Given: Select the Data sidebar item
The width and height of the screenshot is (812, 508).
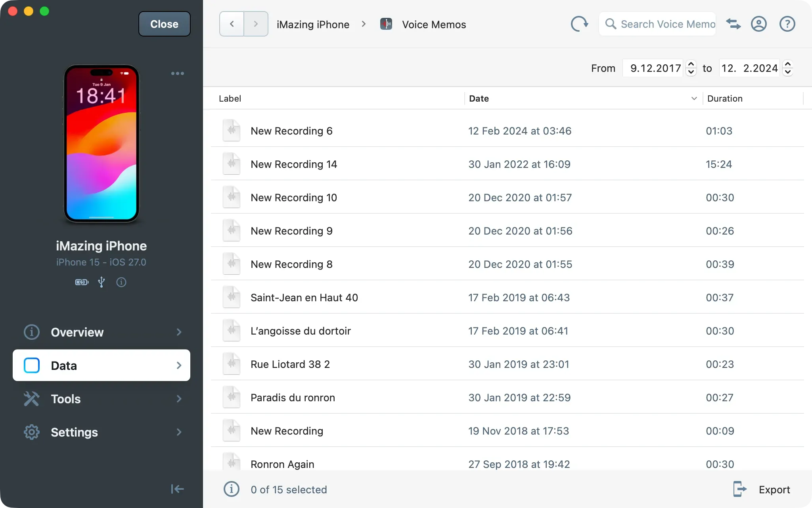Looking at the screenshot, I should (x=101, y=365).
